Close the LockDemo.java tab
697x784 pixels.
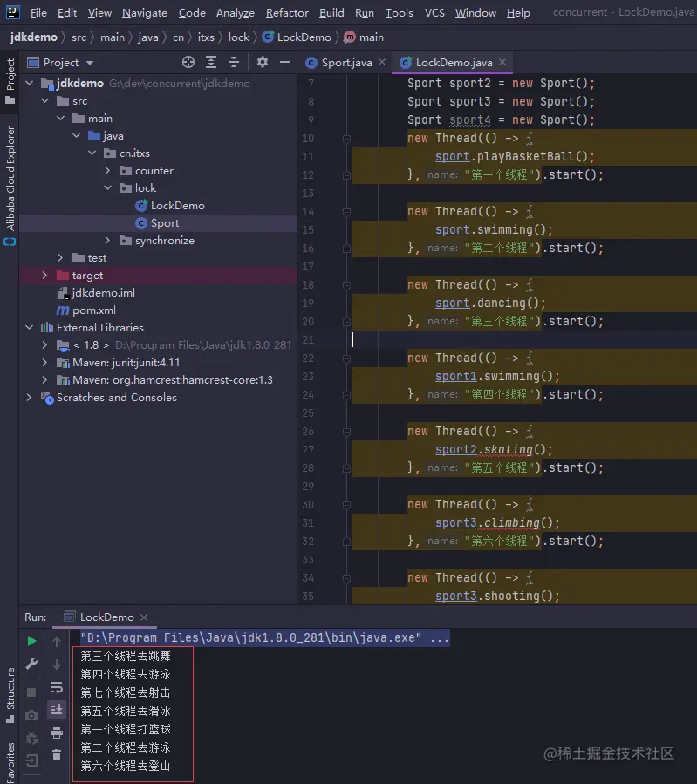502,62
